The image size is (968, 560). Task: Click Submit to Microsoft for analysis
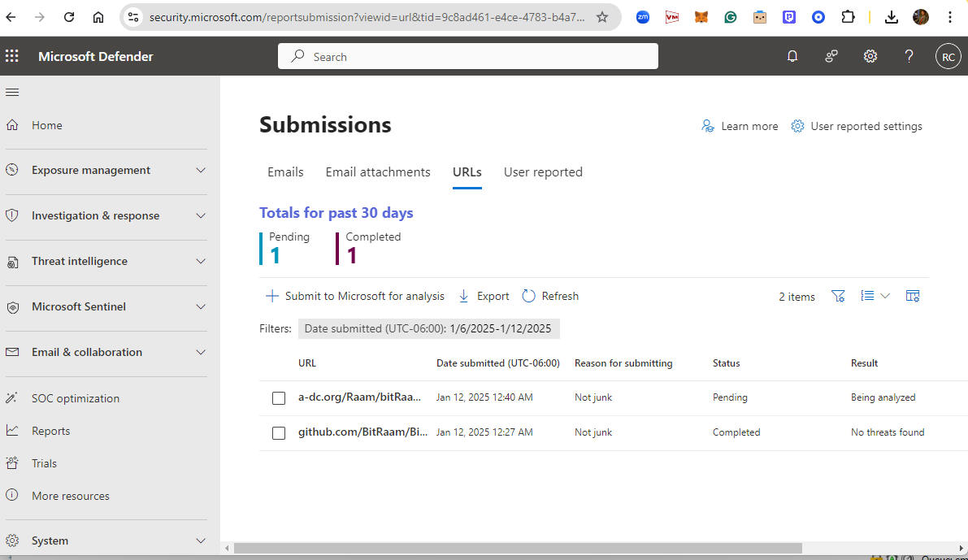point(355,297)
